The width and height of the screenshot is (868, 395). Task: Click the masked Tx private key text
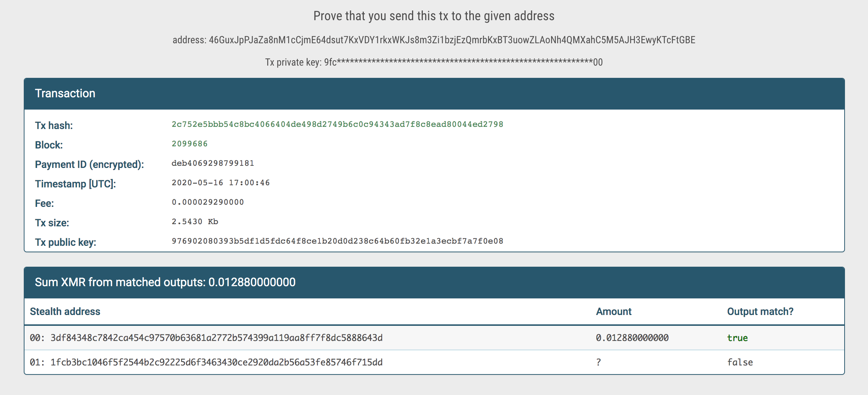click(463, 62)
